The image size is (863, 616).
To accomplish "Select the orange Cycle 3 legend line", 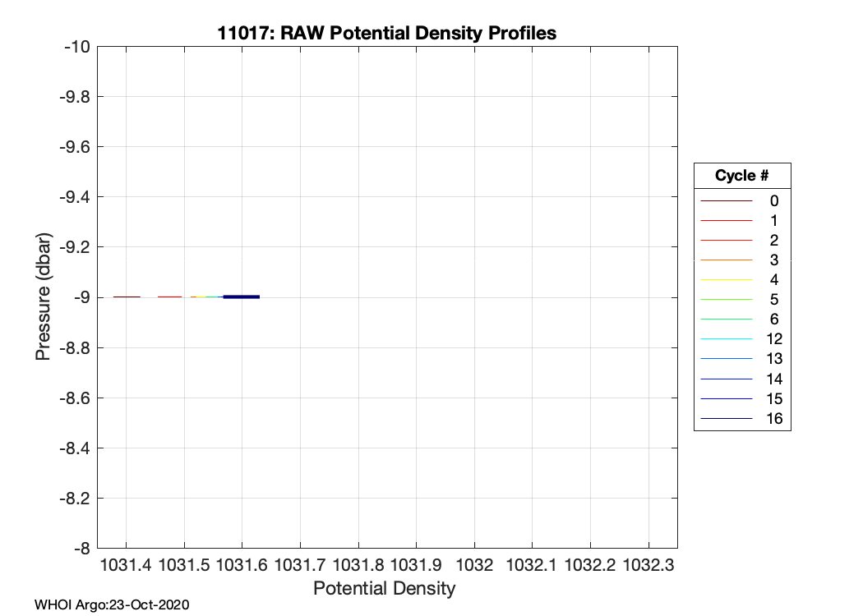I will [x=725, y=260].
